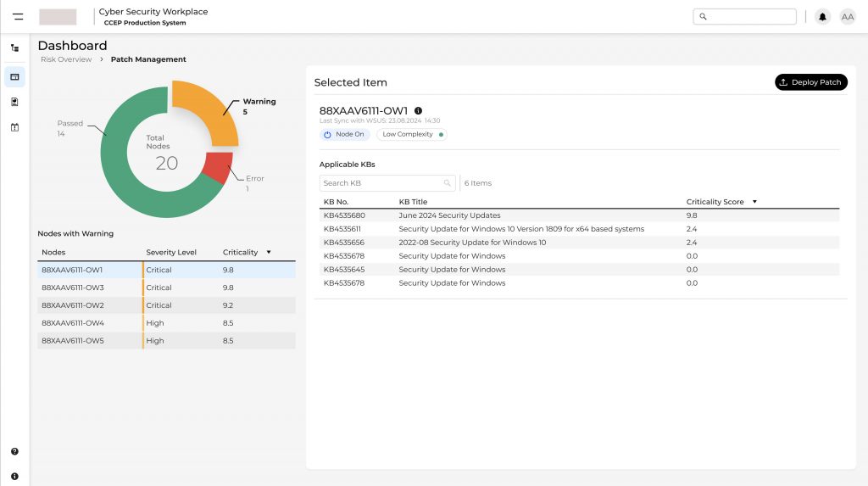Viewport: 868px width, 486px height.
Task: Open notifications bell icon
Action: pyautogui.click(x=822, y=17)
